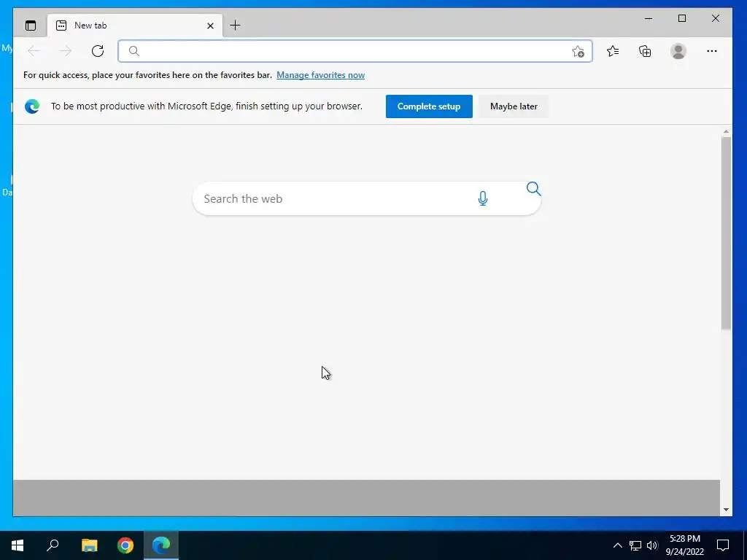Viewport: 747px width, 560px height.
Task: Launch Google Chrome from taskbar
Action: (125, 545)
